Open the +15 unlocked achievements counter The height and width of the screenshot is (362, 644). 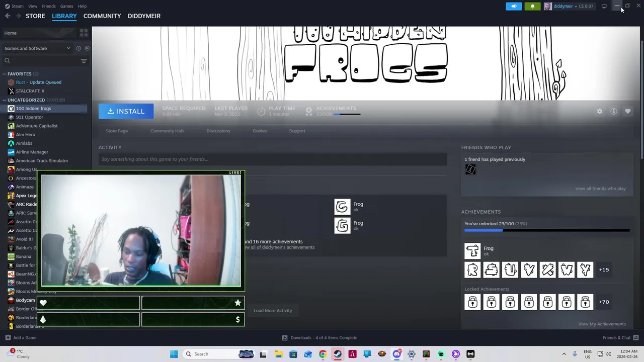point(604,269)
